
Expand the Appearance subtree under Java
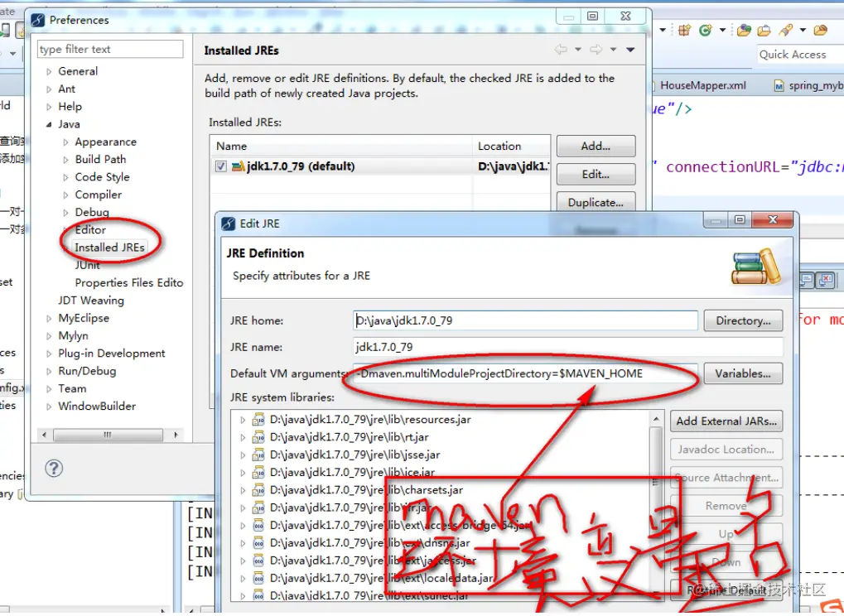pos(65,142)
